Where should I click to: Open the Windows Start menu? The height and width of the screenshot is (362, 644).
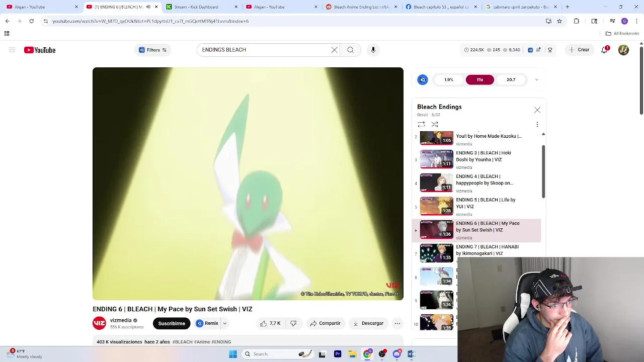pos(233,354)
